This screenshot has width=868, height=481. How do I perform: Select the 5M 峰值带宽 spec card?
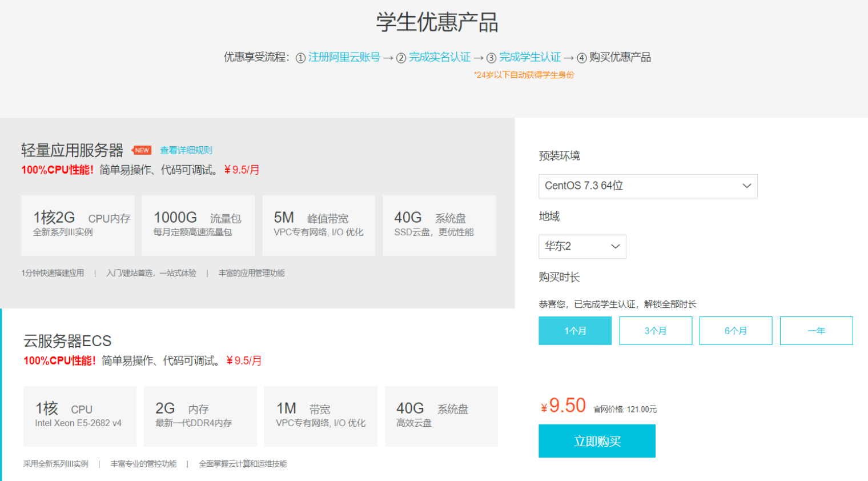[x=319, y=226]
